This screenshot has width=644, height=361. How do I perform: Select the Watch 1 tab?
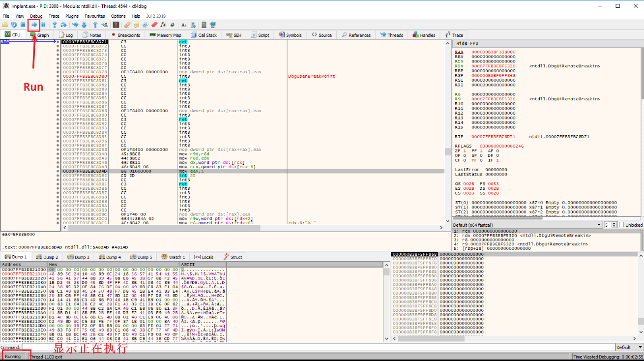point(173,257)
